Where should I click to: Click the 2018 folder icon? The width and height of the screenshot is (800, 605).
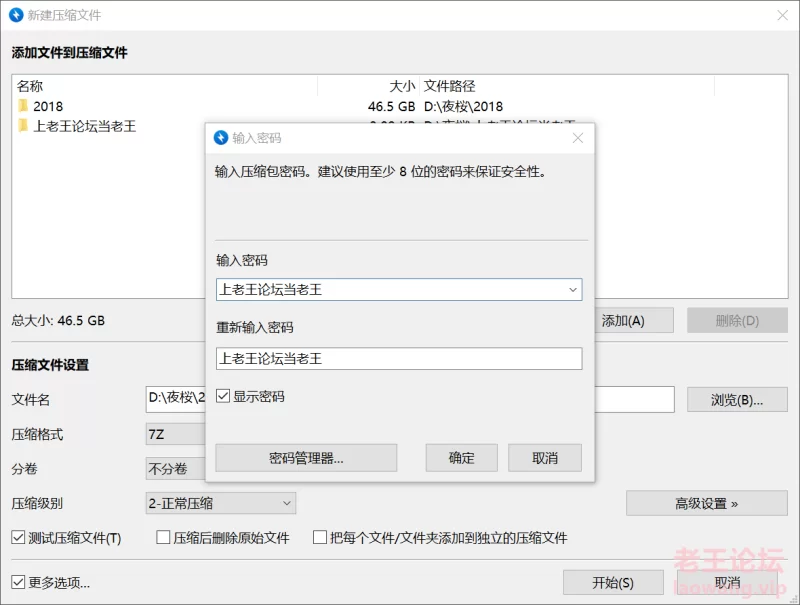pos(23,106)
